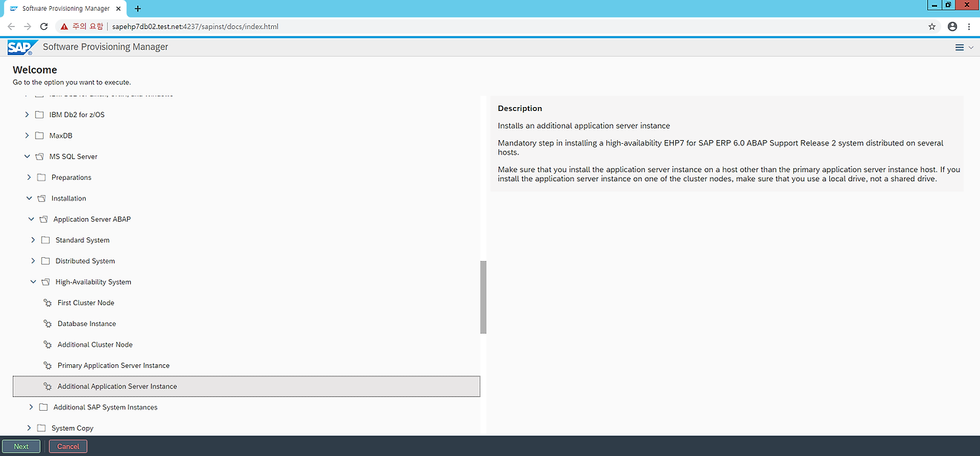Click the folder icon beside Preparations

pos(41,178)
